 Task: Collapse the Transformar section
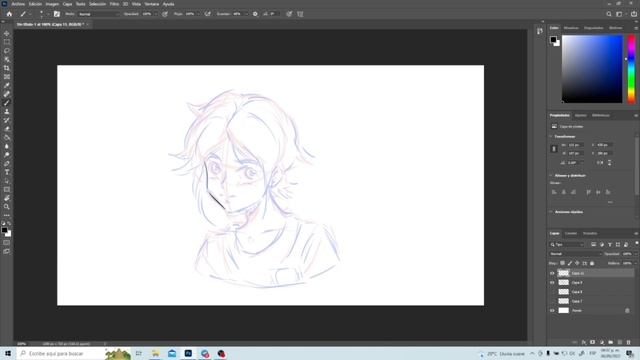point(551,136)
